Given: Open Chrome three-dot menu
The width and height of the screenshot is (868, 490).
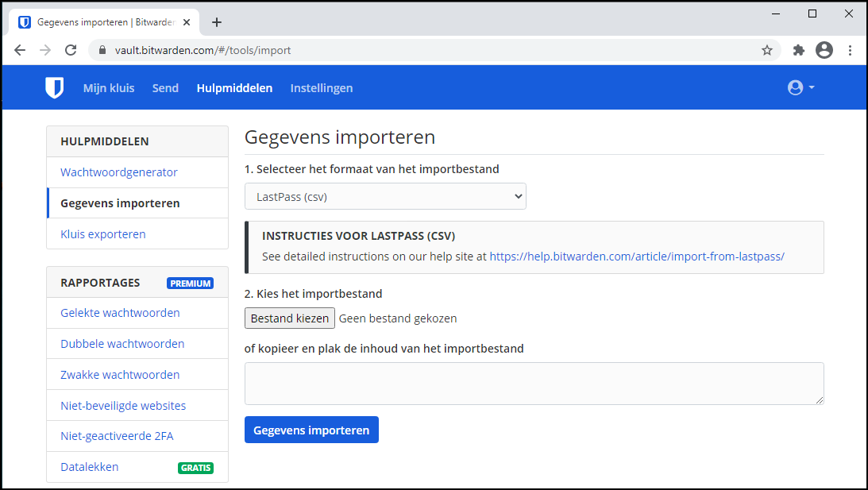Looking at the screenshot, I should coord(850,50).
